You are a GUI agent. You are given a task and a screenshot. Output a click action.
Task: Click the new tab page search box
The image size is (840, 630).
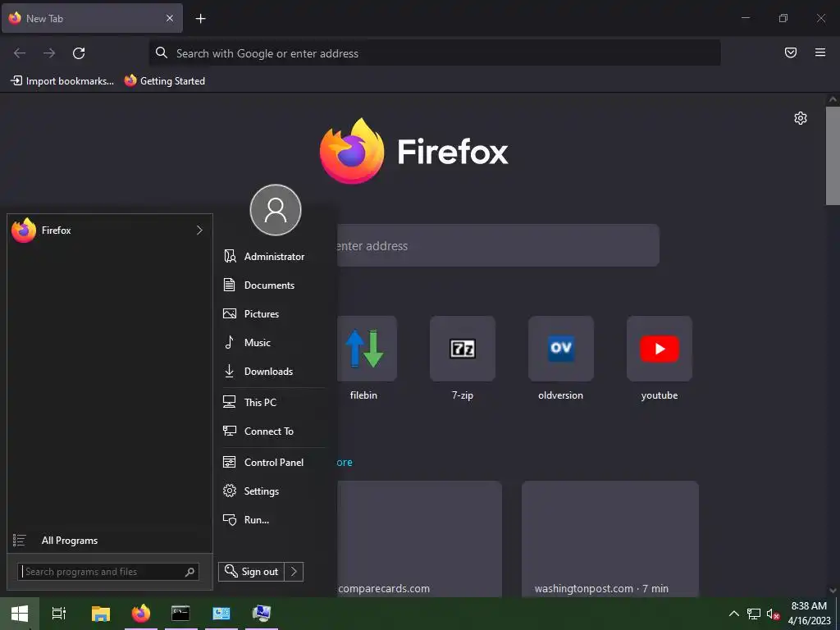(x=498, y=245)
